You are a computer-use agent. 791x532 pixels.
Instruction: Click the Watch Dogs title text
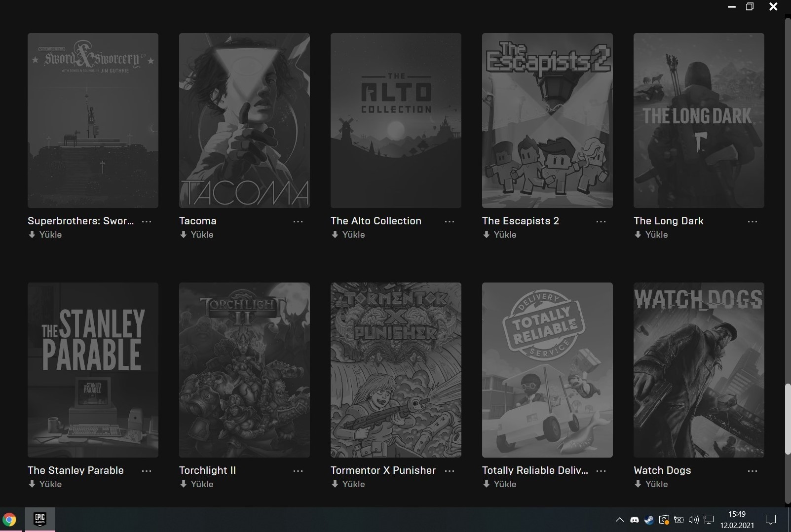pos(662,470)
